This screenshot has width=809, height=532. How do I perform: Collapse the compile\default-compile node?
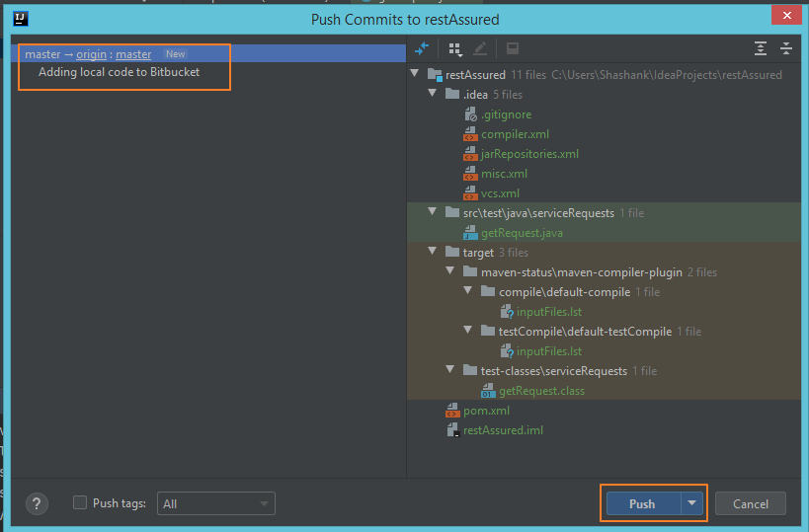[468, 291]
